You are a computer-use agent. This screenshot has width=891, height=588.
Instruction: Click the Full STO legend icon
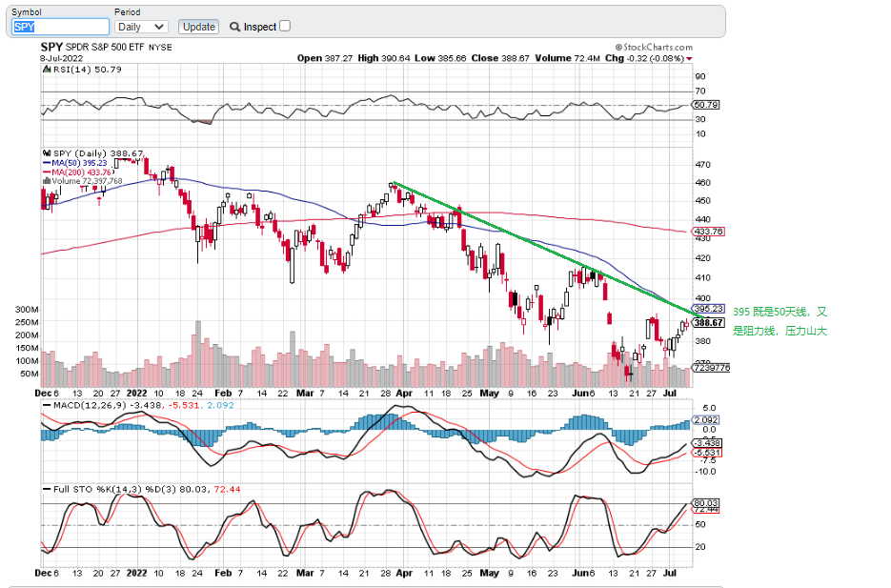tap(46, 489)
